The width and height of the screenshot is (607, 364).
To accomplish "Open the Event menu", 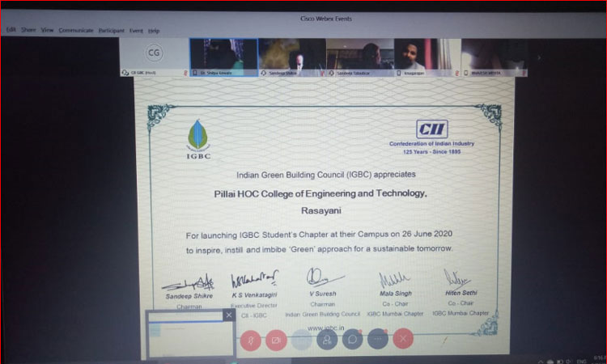I will tap(136, 31).
